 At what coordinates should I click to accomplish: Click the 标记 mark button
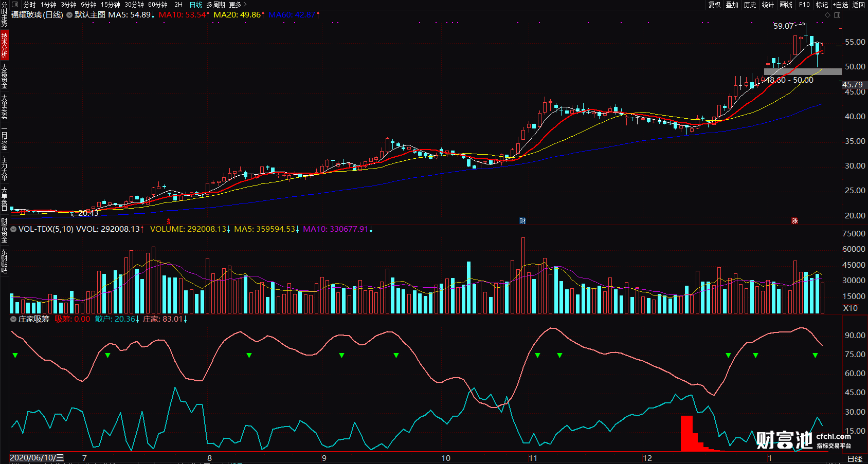tap(822, 5)
